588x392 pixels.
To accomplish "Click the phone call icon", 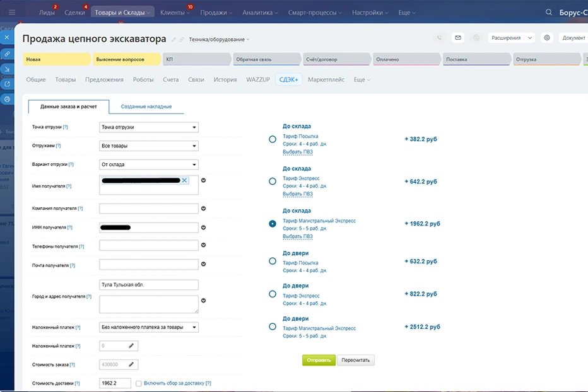I will [440, 38].
